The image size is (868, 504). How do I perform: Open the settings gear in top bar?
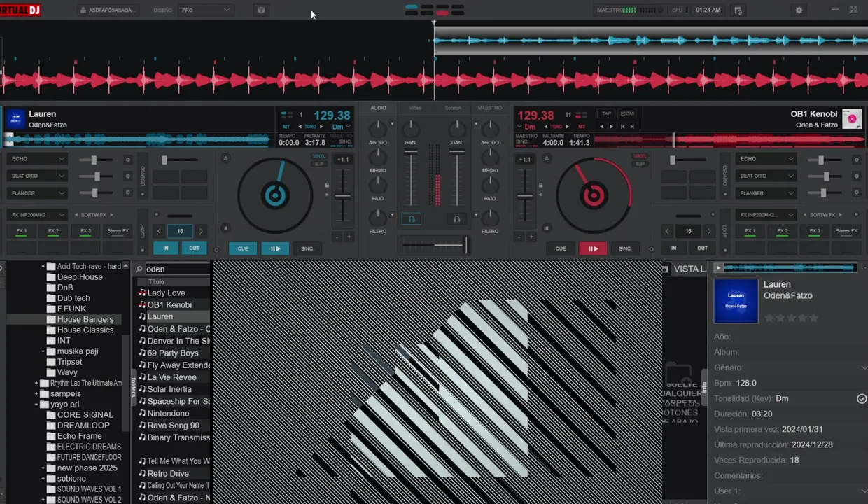pyautogui.click(x=799, y=10)
